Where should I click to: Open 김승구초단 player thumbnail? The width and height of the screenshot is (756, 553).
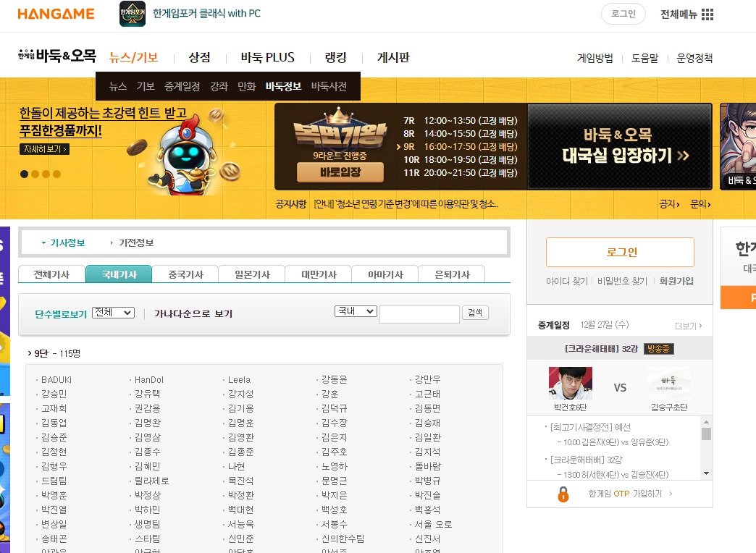tap(668, 383)
